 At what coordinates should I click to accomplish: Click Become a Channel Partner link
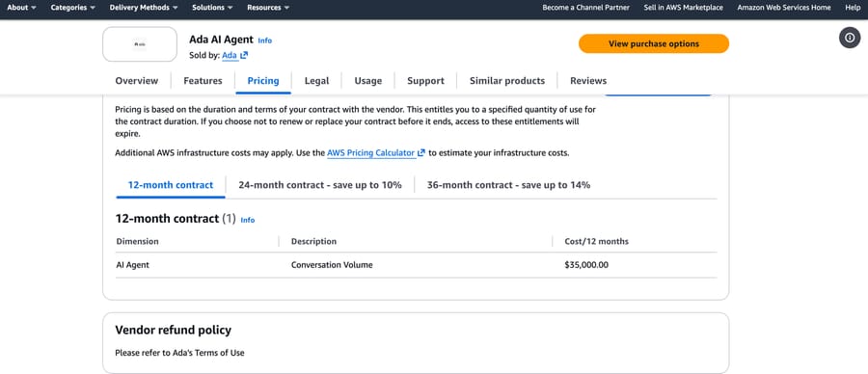point(585,8)
